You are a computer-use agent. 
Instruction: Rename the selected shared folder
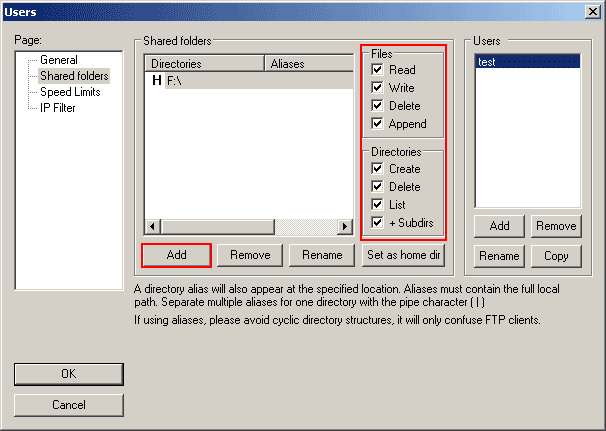pos(322,255)
